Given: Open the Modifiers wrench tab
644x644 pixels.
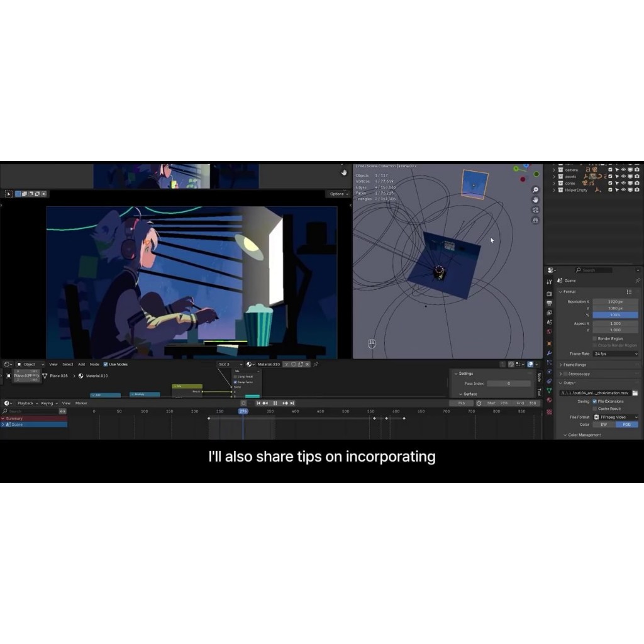Looking at the screenshot, I should [x=550, y=353].
